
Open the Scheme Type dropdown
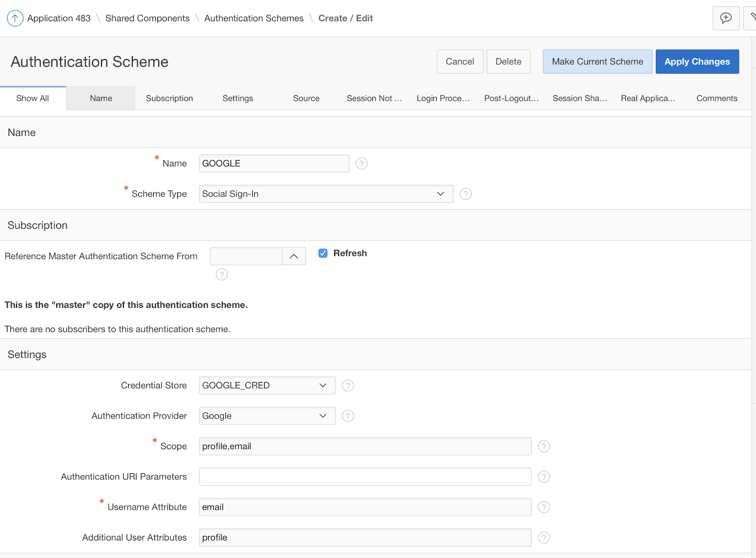[x=440, y=193]
